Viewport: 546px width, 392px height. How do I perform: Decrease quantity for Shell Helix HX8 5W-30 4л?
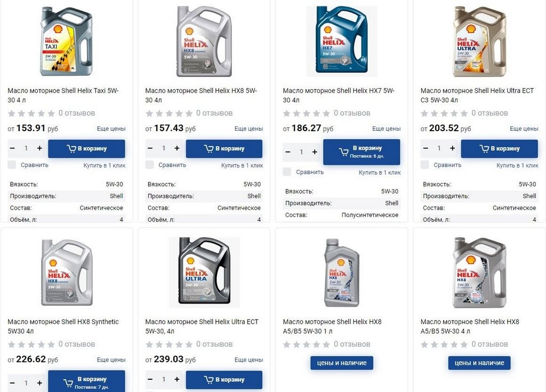[150, 148]
